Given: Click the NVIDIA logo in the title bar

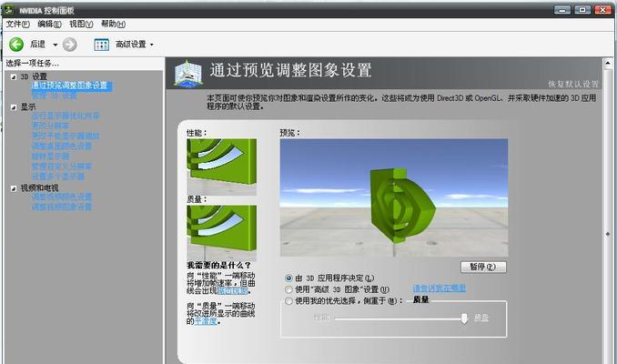Looking at the screenshot, I should [x=9, y=10].
